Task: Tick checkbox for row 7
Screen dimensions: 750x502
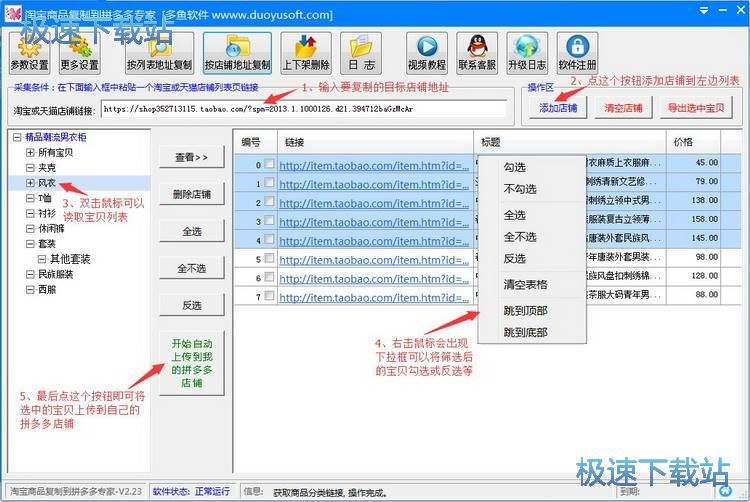Action: point(269,296)
